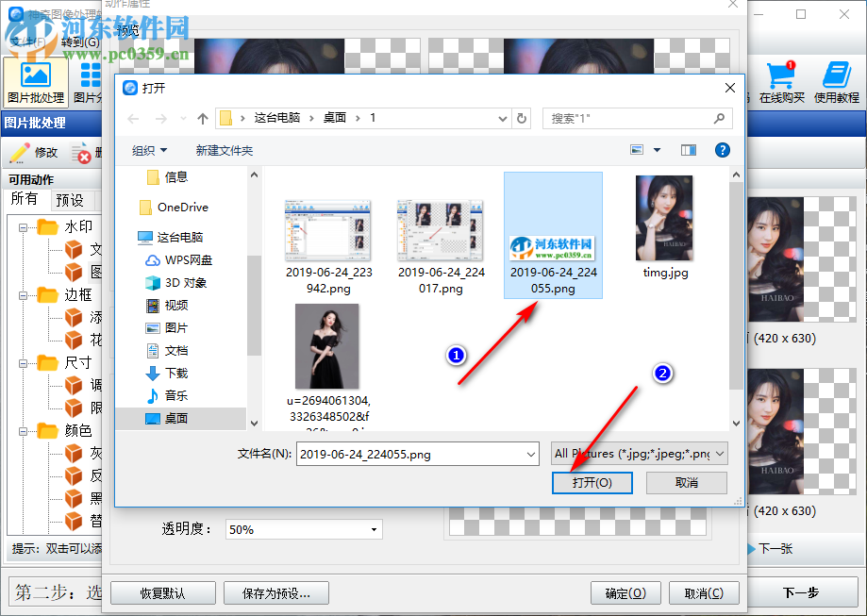This screenshot has width=867, height=616.
Task: Select the timg.jpg thumbnail
Action: click(x=664, y=218)
